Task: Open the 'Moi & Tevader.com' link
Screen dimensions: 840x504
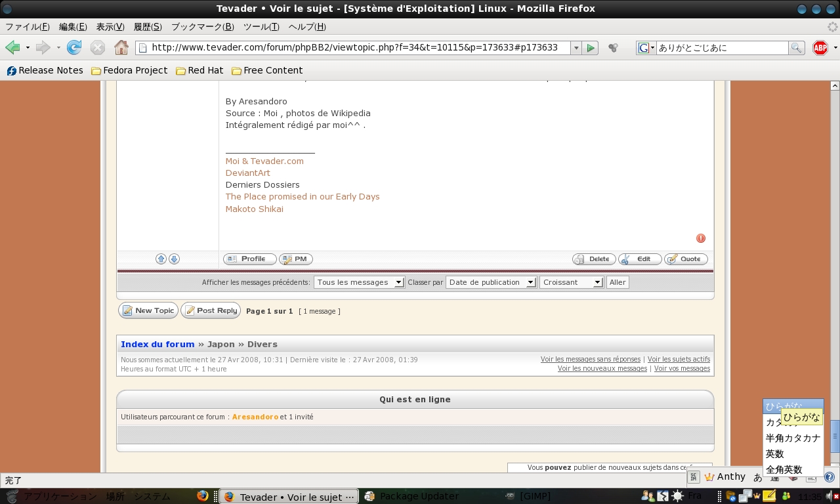Action: (264, 161)
